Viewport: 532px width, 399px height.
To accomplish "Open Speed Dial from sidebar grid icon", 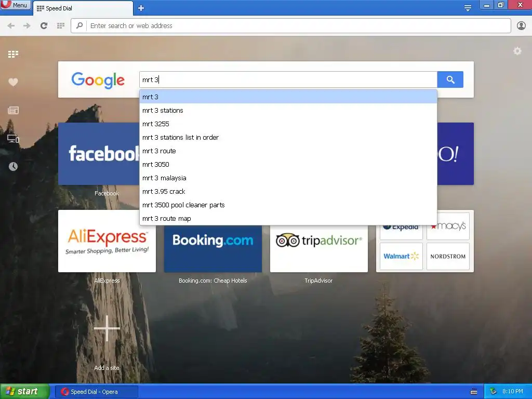I will click(13, 54).
